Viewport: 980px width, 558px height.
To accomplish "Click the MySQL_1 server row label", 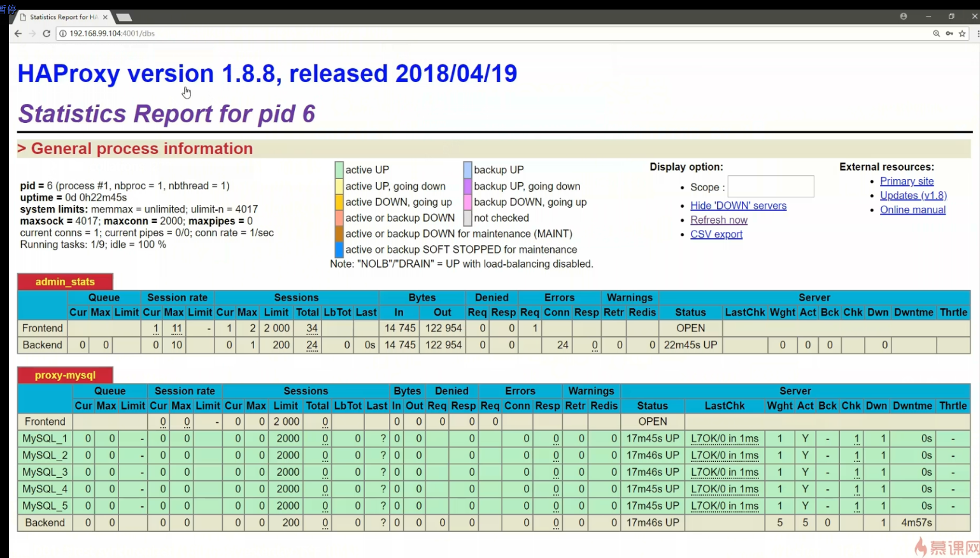I will [45, 438].
